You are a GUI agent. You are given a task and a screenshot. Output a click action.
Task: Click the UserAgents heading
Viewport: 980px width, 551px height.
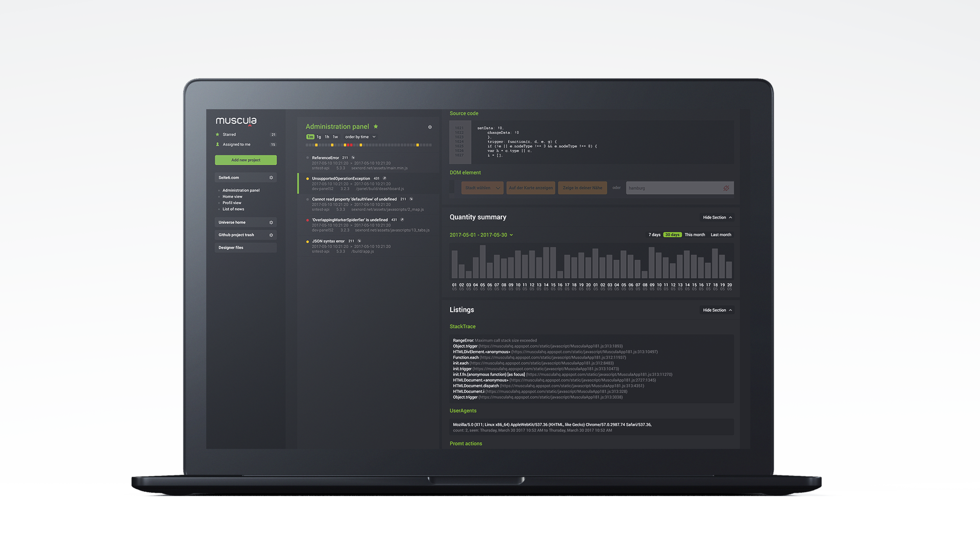click(463, 411)
